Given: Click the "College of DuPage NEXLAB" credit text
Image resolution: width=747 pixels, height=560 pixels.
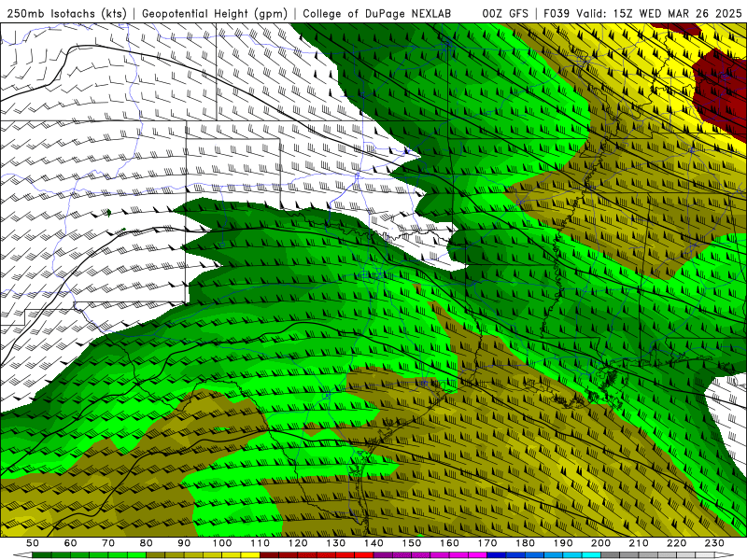Looking at the screenshot, I should coord(377,13).
